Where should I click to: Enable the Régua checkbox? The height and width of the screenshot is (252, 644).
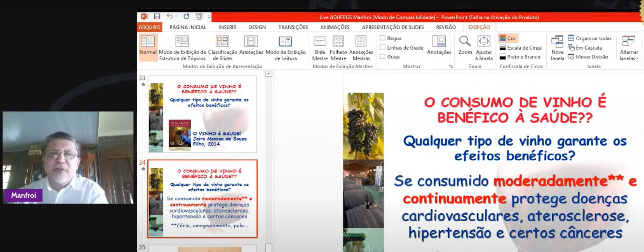point(383,38)
